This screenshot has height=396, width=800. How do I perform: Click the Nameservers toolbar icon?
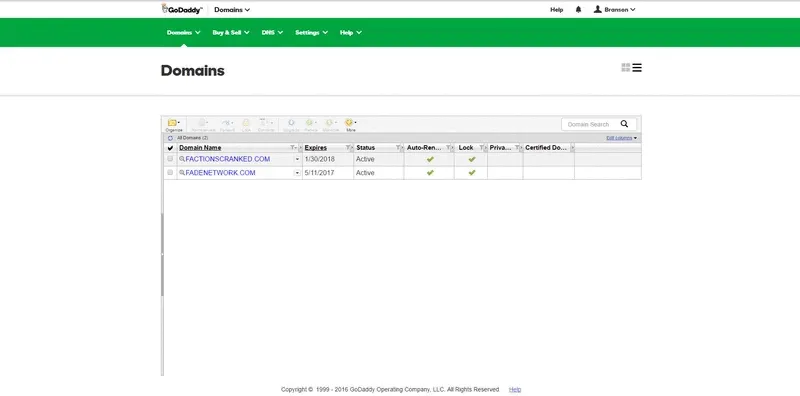pyautogui.click(x=203, y=125)
